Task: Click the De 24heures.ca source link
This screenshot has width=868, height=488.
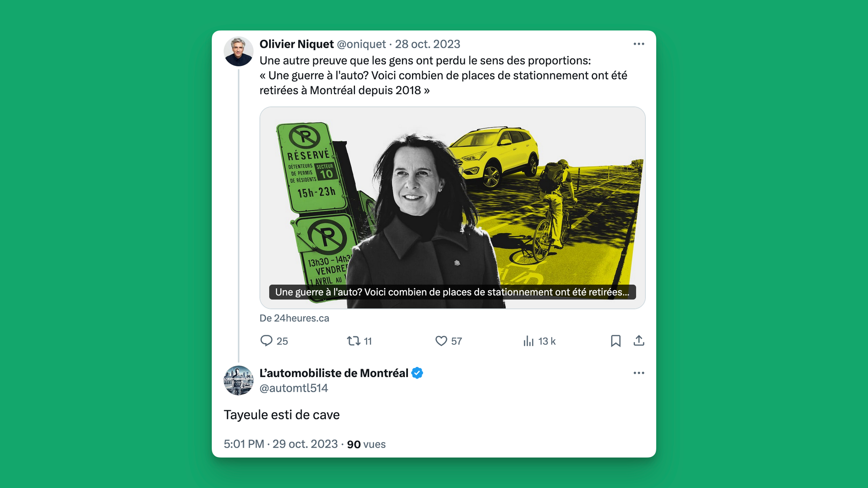Action: click(x=294, y=318)
